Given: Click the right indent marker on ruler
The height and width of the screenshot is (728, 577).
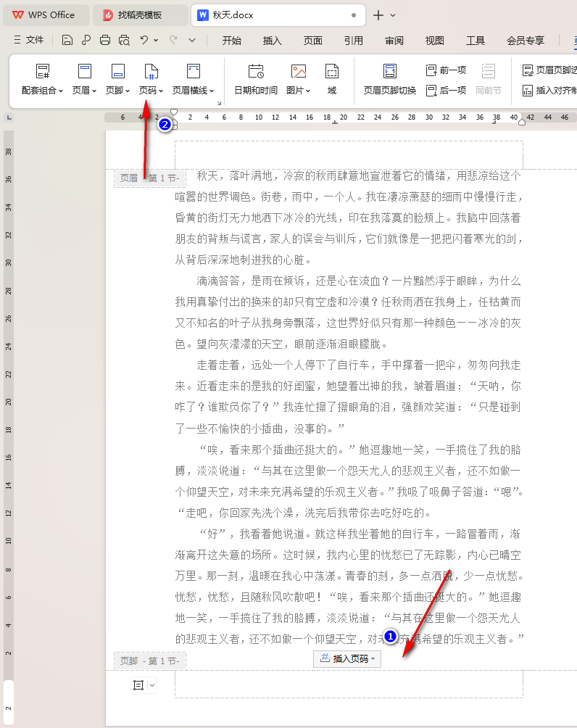Looking at the screenshot, I should tap(522, 122).
